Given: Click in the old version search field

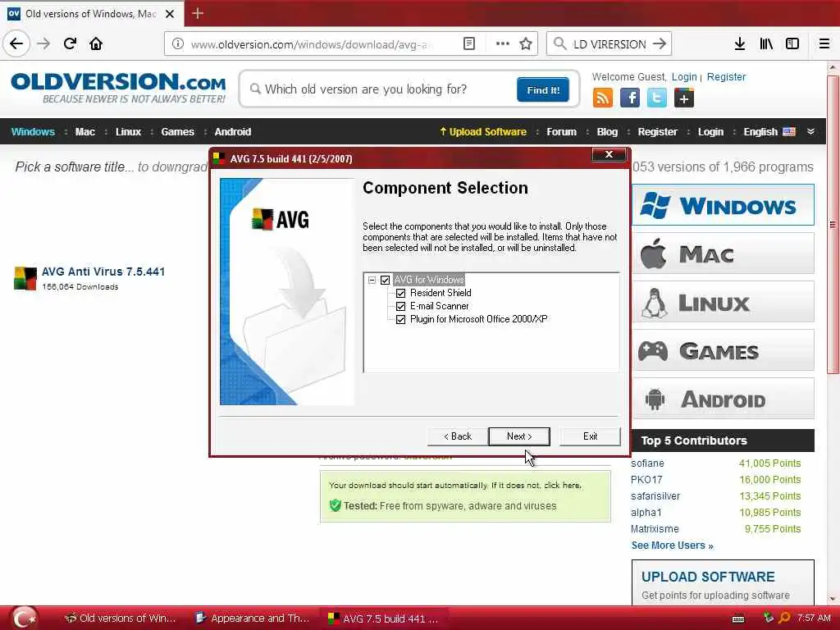Looking at the screenshot, I should click(381, 89).
